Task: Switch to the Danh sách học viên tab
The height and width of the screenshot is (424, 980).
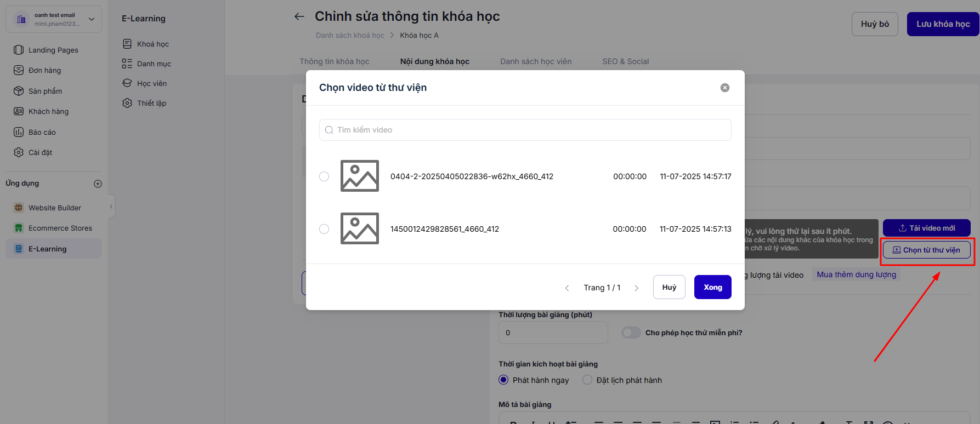Action: pos(535,61)
